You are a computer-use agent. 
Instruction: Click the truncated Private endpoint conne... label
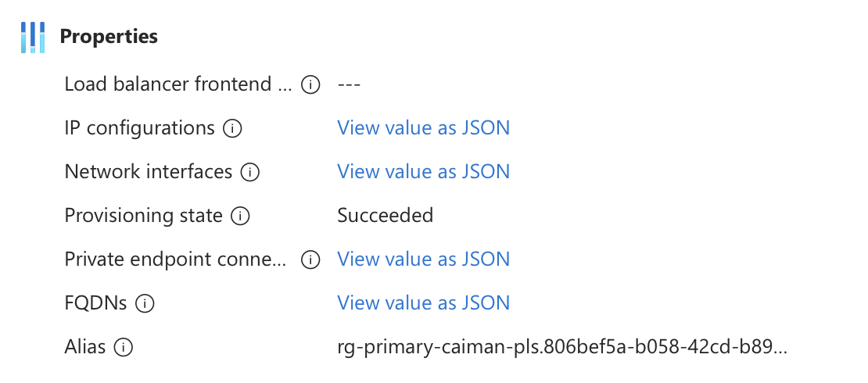pos(176,260)
